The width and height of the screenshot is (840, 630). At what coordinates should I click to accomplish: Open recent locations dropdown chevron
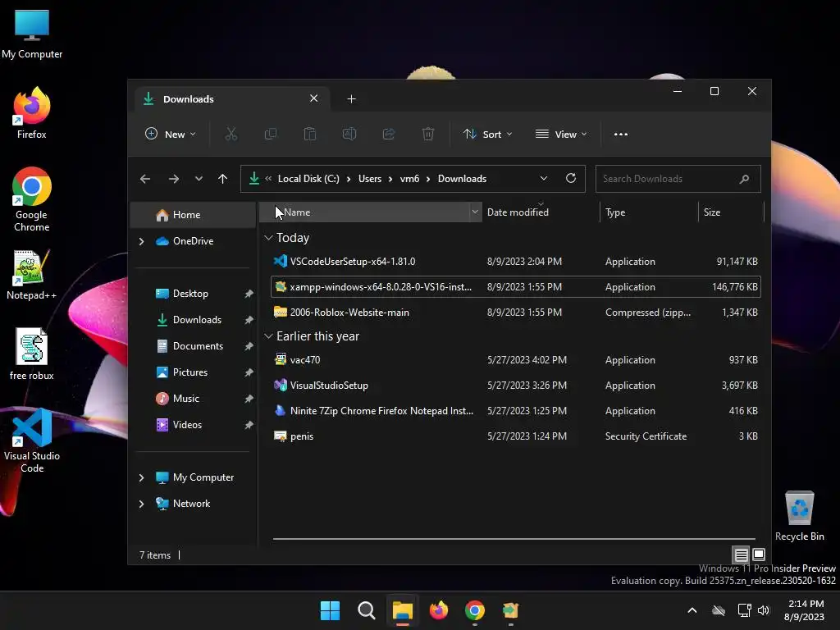pos(199,179)
